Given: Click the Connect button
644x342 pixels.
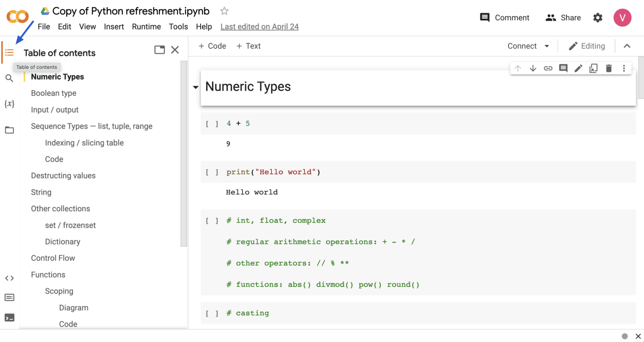Looking at the screenshot, I should click(x=522, y=46).
